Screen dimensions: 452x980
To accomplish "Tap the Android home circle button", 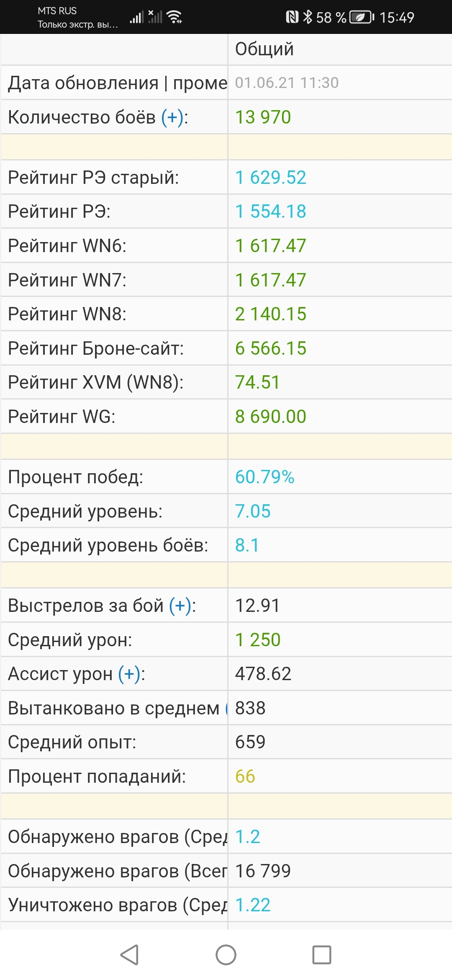I will click(226, 955).
